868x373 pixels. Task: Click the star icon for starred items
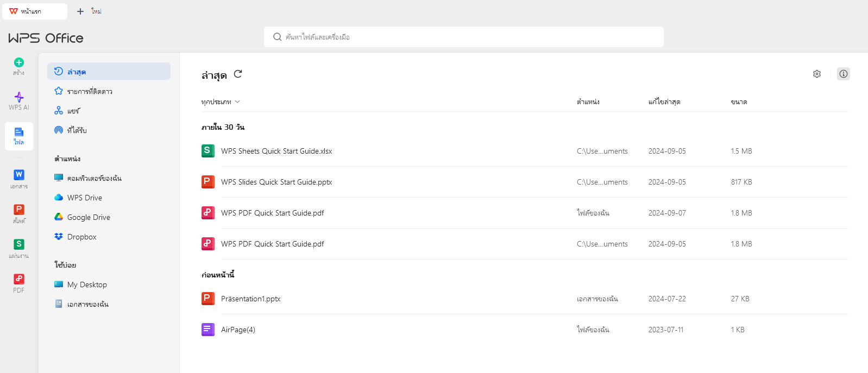point(59,91)
